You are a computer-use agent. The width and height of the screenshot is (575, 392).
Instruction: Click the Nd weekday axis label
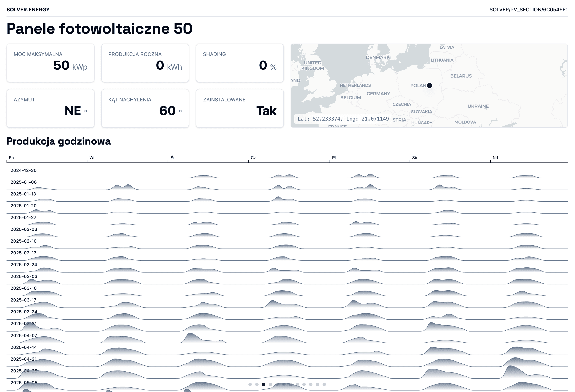(495, 158)
